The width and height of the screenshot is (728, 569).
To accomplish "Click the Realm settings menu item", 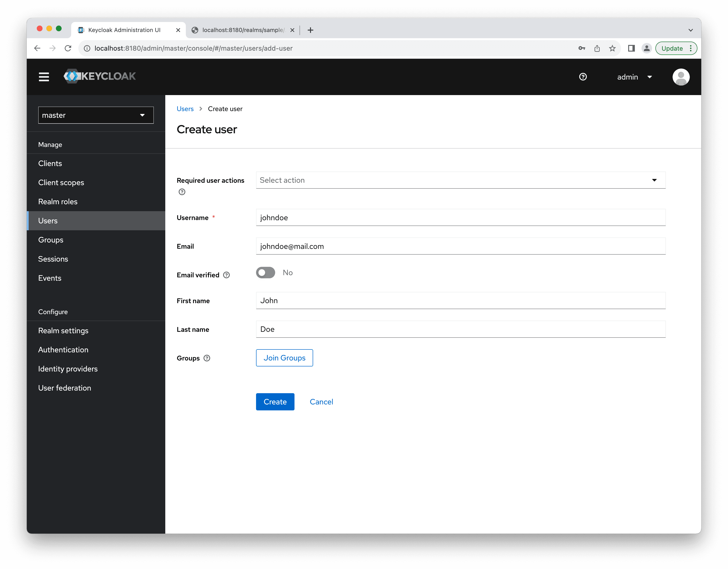I will 63,330.
